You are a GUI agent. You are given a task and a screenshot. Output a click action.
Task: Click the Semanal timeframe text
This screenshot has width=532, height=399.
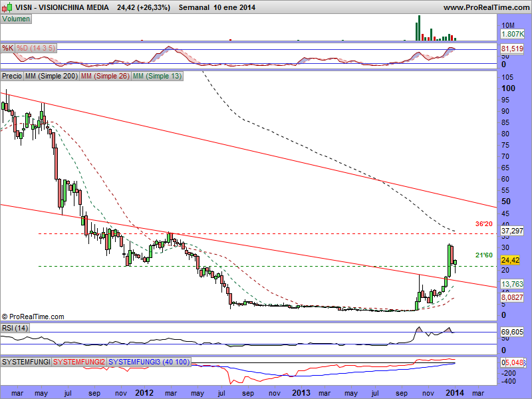point(194,7)
